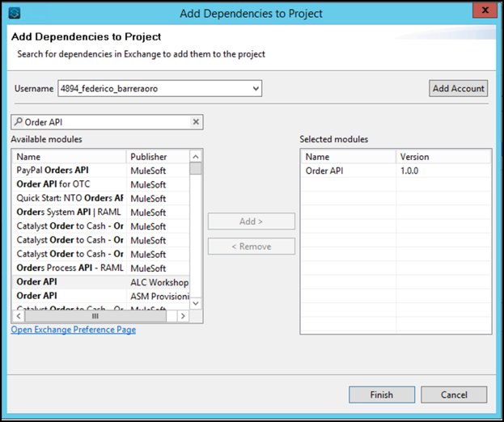Click the Finish button
This screenshot has height=422, width=504.
click(382, 395)
